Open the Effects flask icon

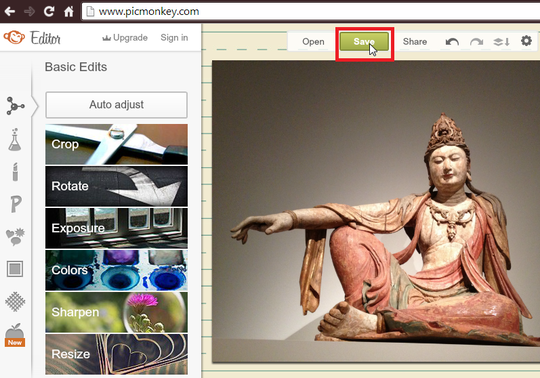click(15, 139)
